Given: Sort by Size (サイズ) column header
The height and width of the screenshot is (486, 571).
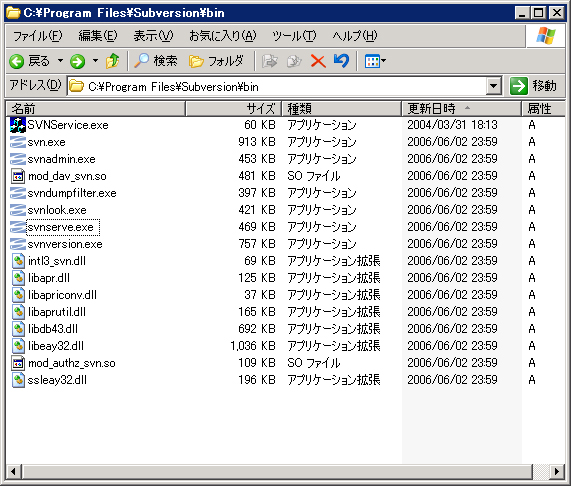Looking at the screenshot, I should 233,108.
